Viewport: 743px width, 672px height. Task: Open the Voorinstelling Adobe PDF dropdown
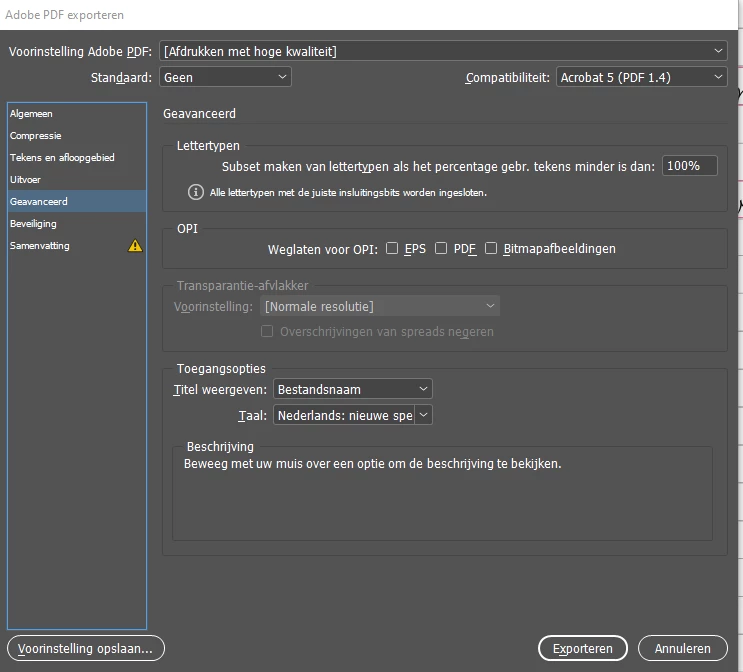point(443,51)
